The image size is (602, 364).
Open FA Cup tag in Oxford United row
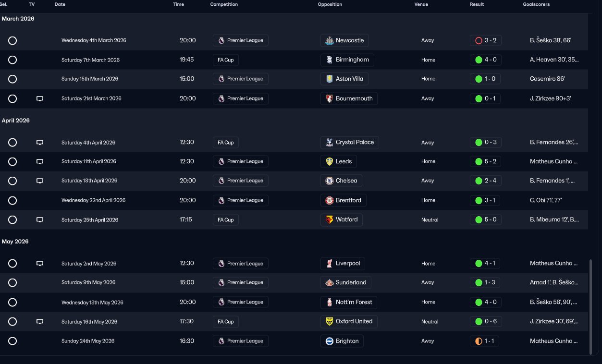(x=226, y=321)
